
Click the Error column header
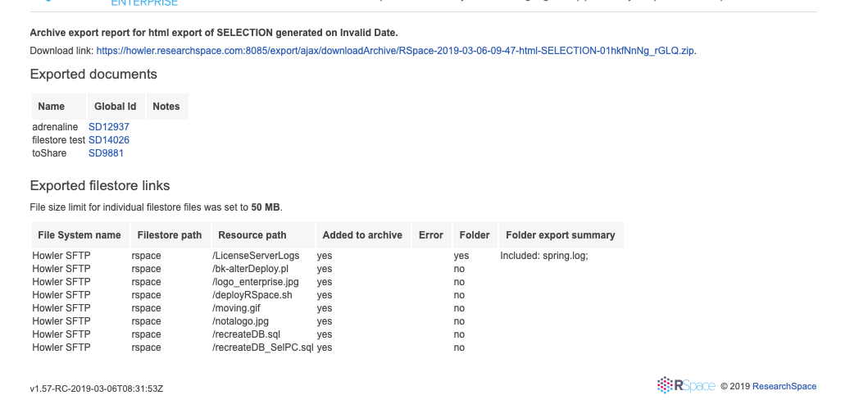tap(431, 235)
